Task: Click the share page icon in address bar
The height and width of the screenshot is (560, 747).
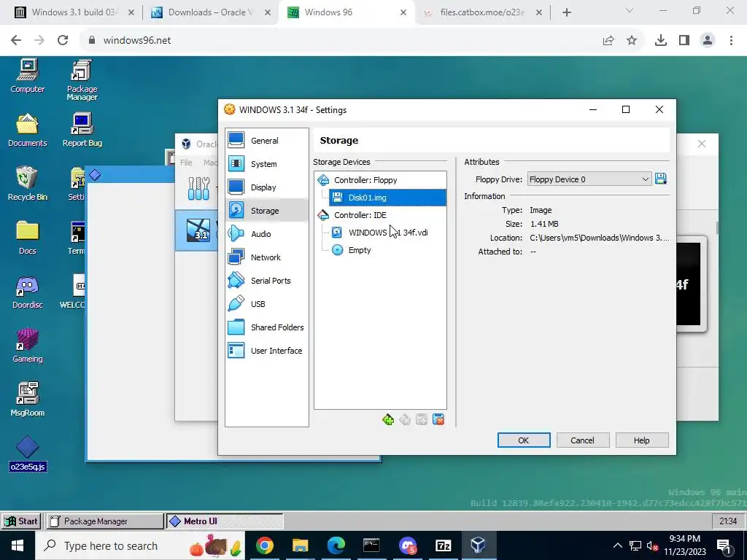Action: (x=608, y=41)
